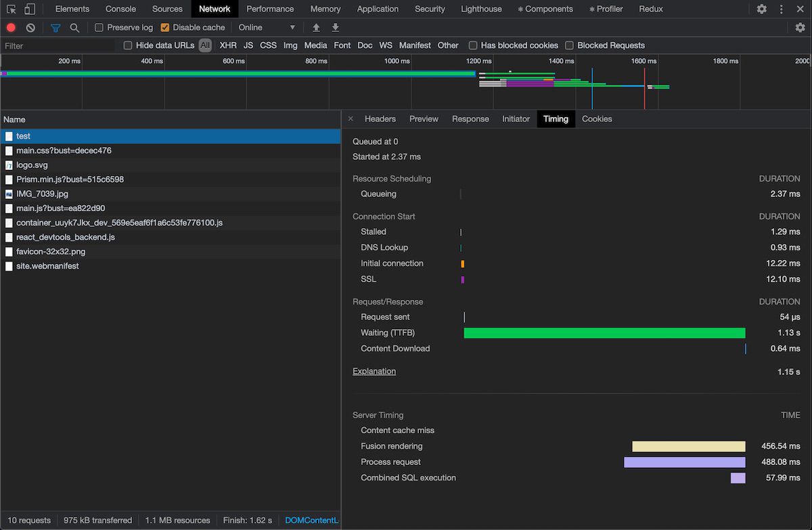Select main.css?bust=decec476 request
This screenshot has height=530, width=812.
170,151
